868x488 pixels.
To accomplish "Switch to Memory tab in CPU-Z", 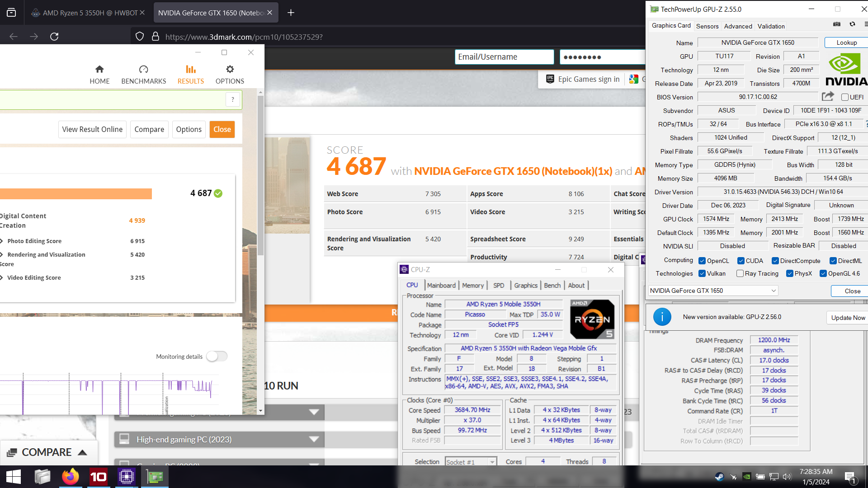I will (x=473, y=285).
